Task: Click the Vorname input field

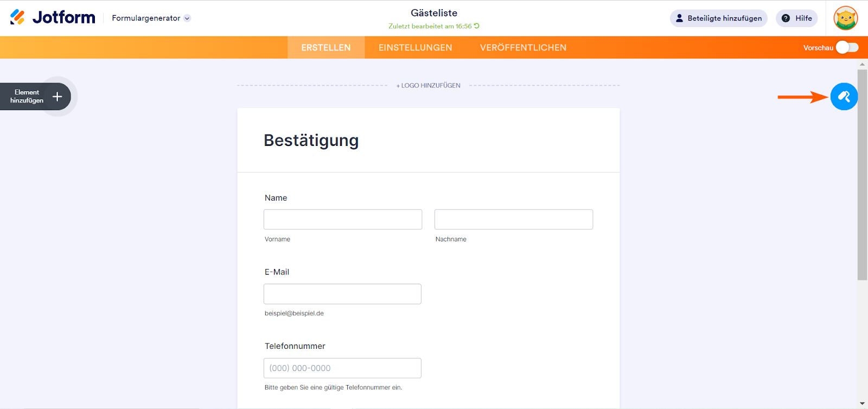Action: (343, 220)
